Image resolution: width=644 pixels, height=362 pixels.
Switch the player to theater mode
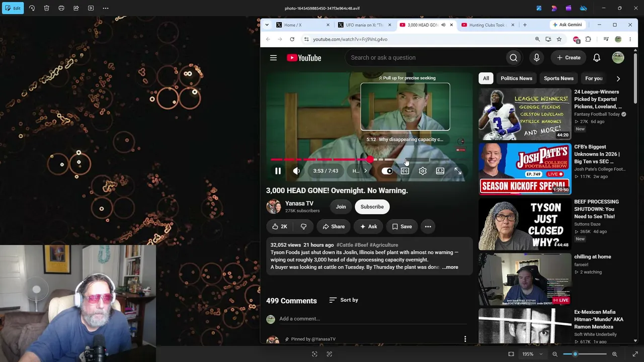(440, 171)
